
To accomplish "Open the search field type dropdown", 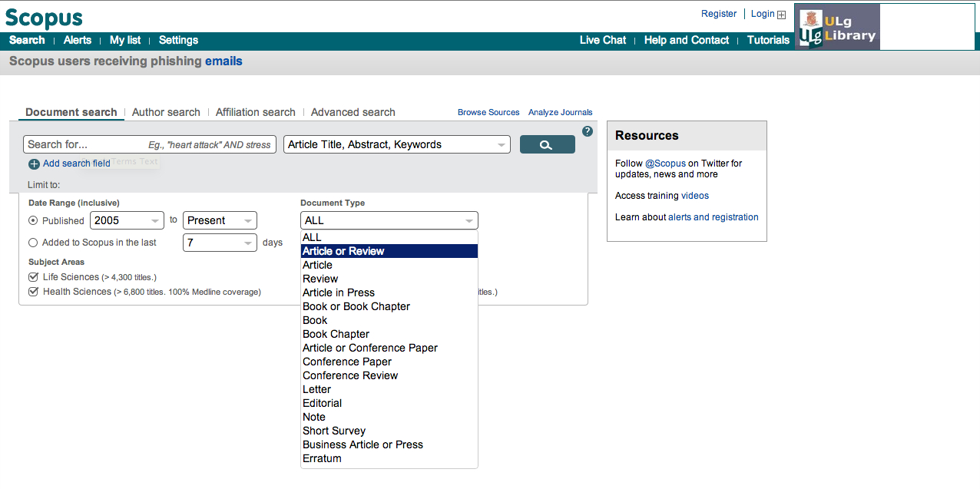I will pyautogui.click(x=397, y=144).
